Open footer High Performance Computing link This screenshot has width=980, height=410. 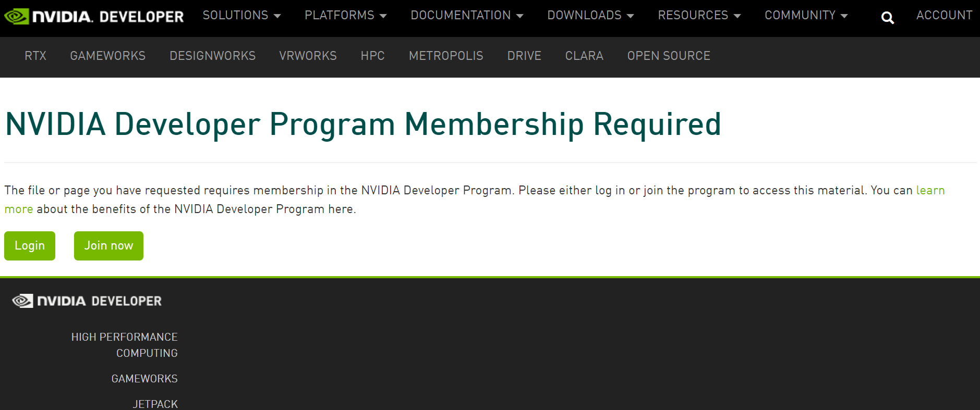coord(125,345)
